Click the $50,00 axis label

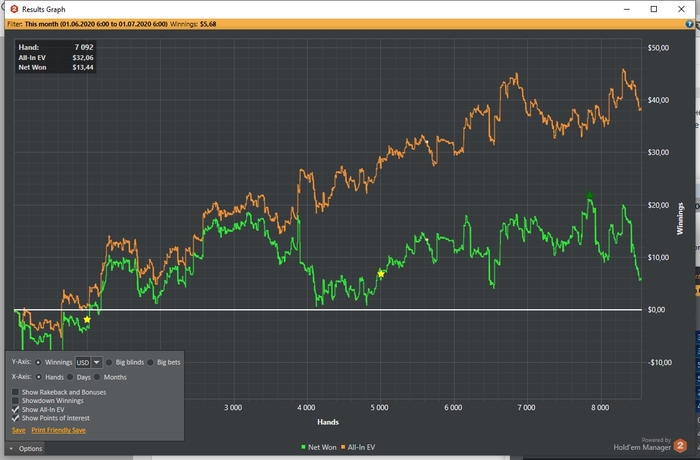tap(658, 48)
